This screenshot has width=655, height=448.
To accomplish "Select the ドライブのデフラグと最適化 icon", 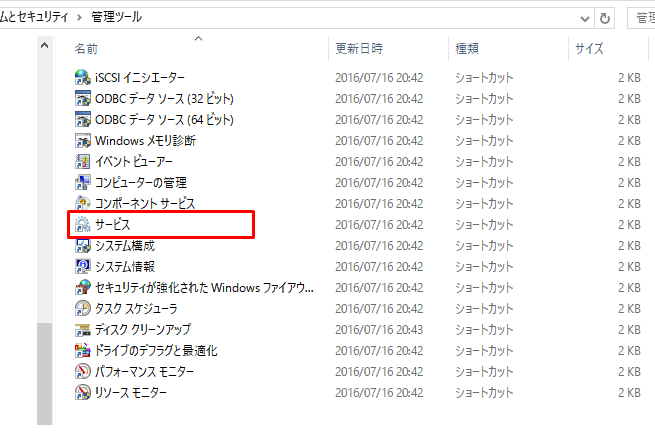I will pyautogui.click(x=83, y=350).
